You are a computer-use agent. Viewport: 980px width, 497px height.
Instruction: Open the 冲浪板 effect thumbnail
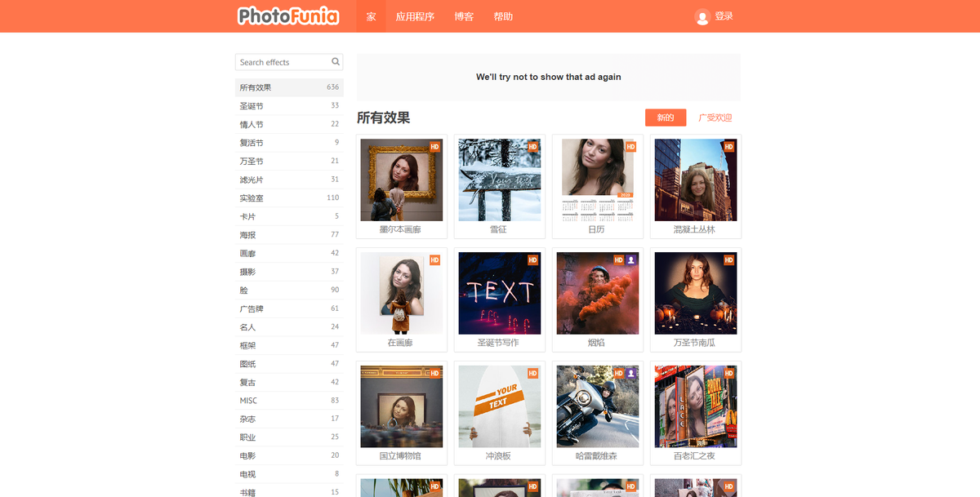point(499,406)
